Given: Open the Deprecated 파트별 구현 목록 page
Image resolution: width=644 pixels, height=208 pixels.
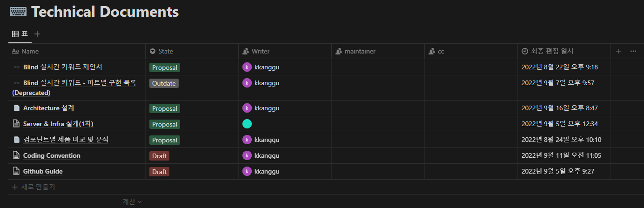Looking at the screenshot, I should (x=74, y=88).
